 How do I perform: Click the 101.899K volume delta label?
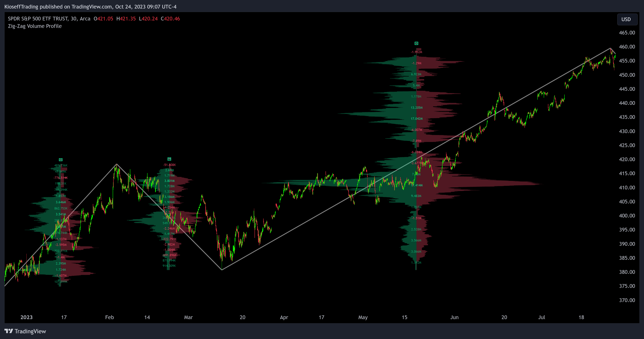61,282
